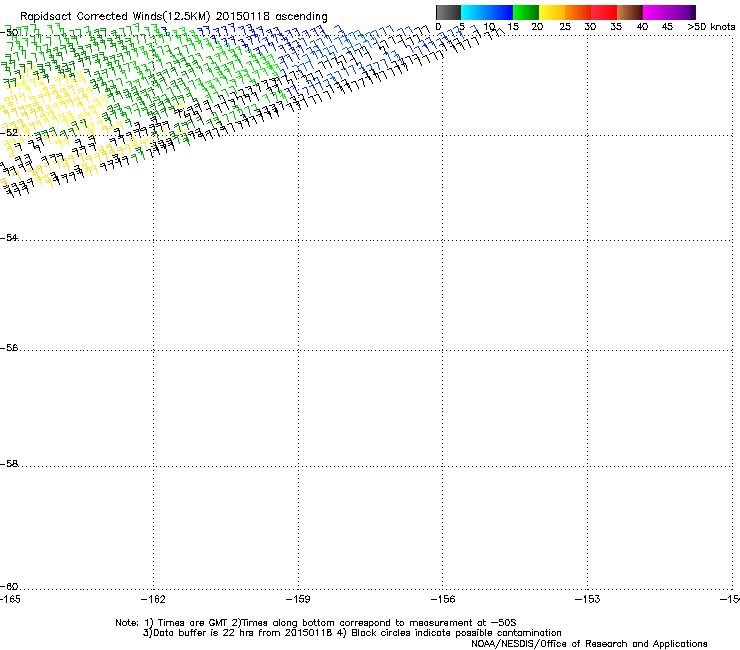Image resolution: width=740 pixels, height=650 pixels.
Task: Click the '-54' latitude axis label
Action: click(x=9, y=237)
